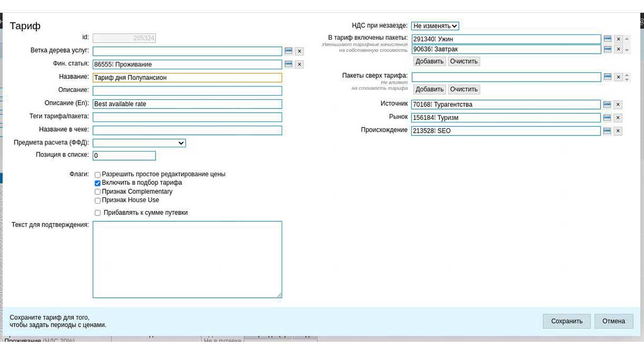Viewport: 644px width, 352px height.
Task: Enable the Признак House Use checkbox
Action: (98, 200)
